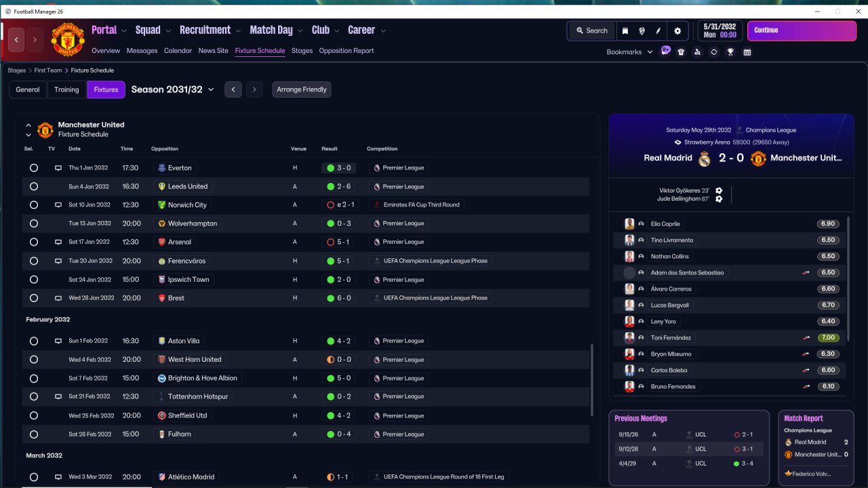The image size is (868, 488).
Task: Click the Real Madrid crest in match panel
Action: point(705,158)
